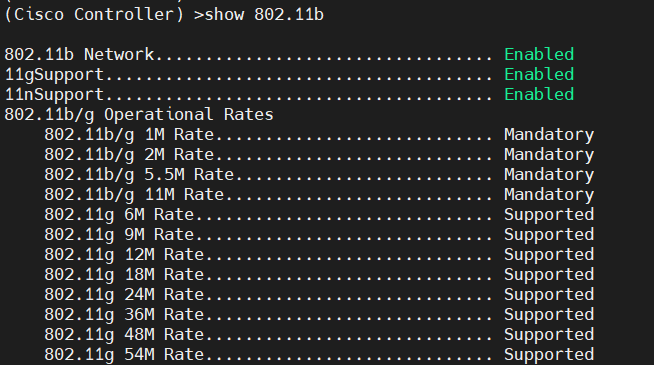Click the '11nSupport' label text
This screenshot has height=365, width=654.
coord(54,95)
